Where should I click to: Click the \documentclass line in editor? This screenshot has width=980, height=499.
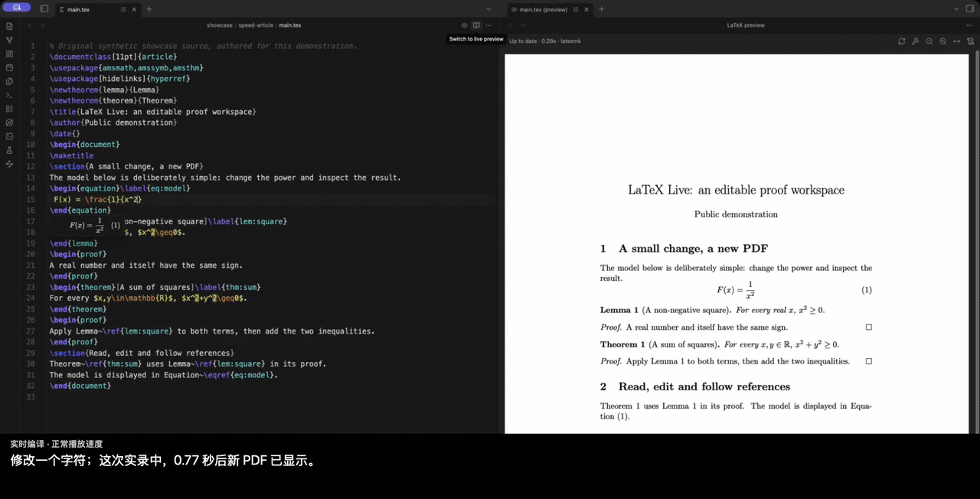point(113,57)
